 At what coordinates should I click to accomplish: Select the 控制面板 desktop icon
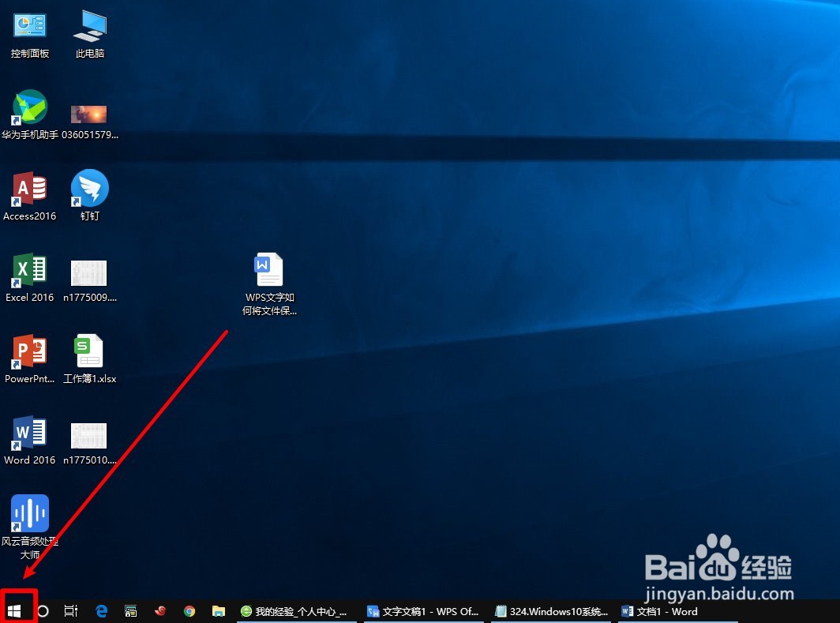coord(30,36)
